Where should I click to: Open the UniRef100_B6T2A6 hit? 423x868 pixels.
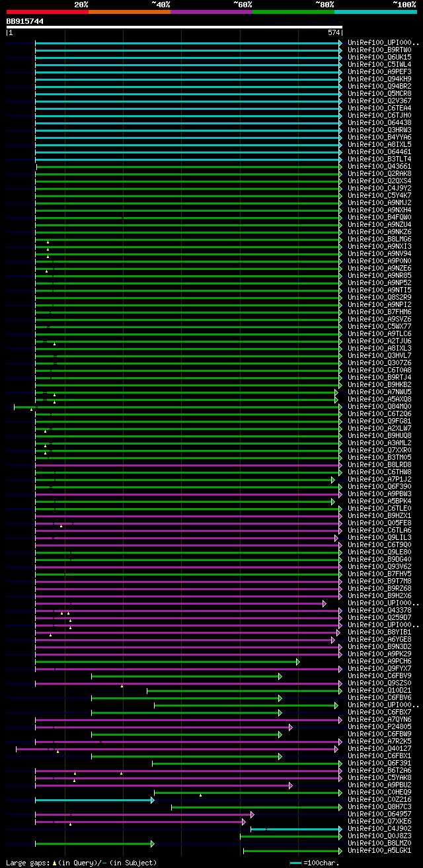pos(379,770)
